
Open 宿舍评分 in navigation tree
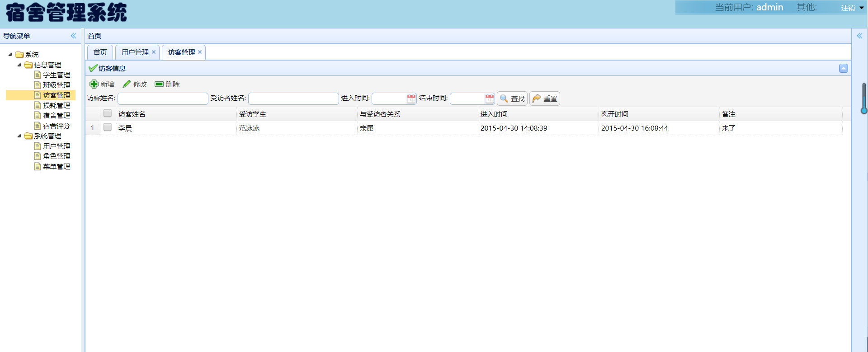pos(57,126)
